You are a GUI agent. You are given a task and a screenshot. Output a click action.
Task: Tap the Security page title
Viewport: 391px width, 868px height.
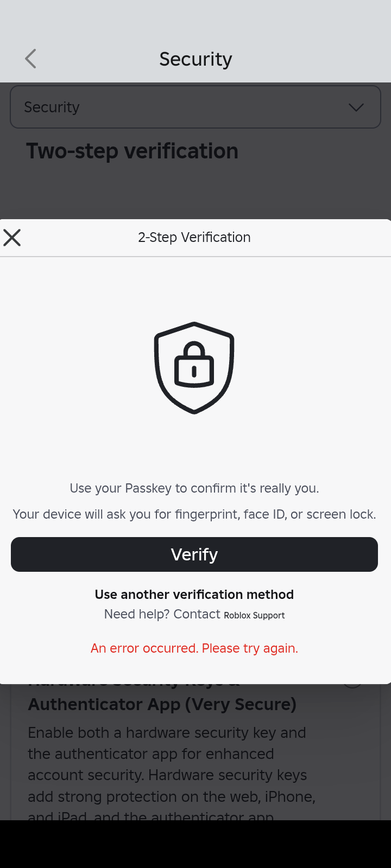coord(195,59)
